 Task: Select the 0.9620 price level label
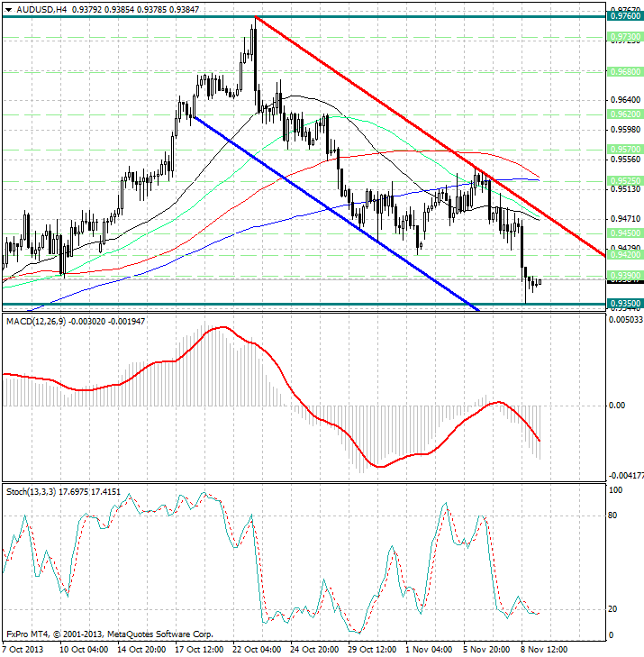[625, 114]
